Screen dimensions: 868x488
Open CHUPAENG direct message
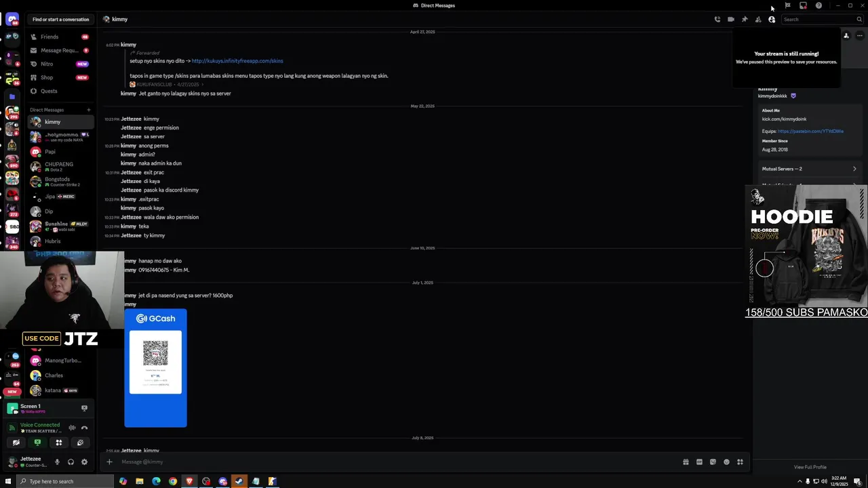click(x=61, y=167)
